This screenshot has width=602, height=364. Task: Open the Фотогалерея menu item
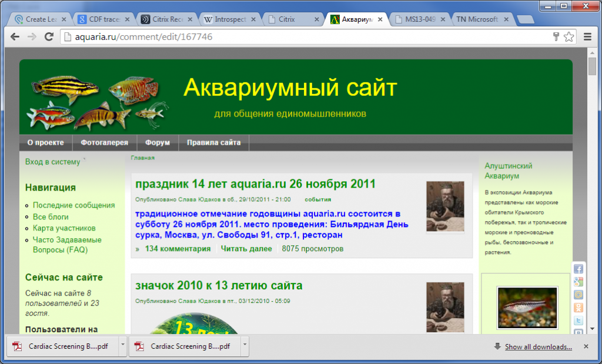click(105, 142)
